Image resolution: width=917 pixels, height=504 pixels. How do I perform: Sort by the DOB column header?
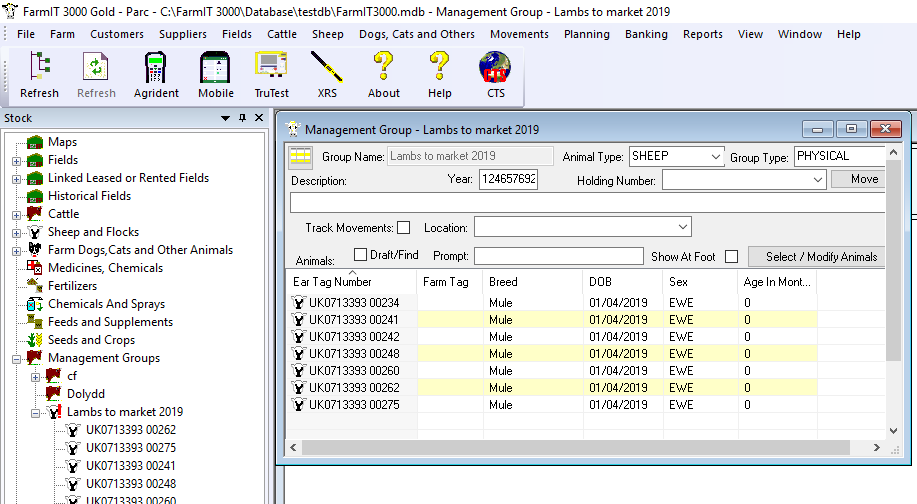point(622,282)
